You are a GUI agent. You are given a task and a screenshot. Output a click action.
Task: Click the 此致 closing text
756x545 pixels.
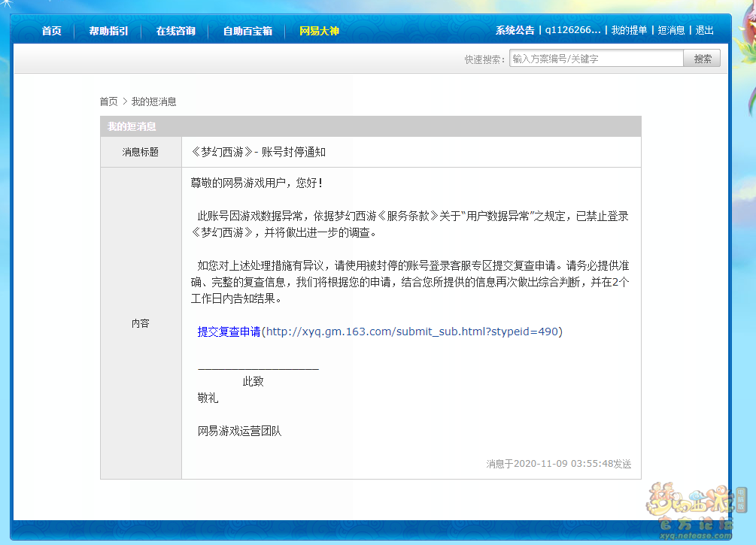point(253,382)
